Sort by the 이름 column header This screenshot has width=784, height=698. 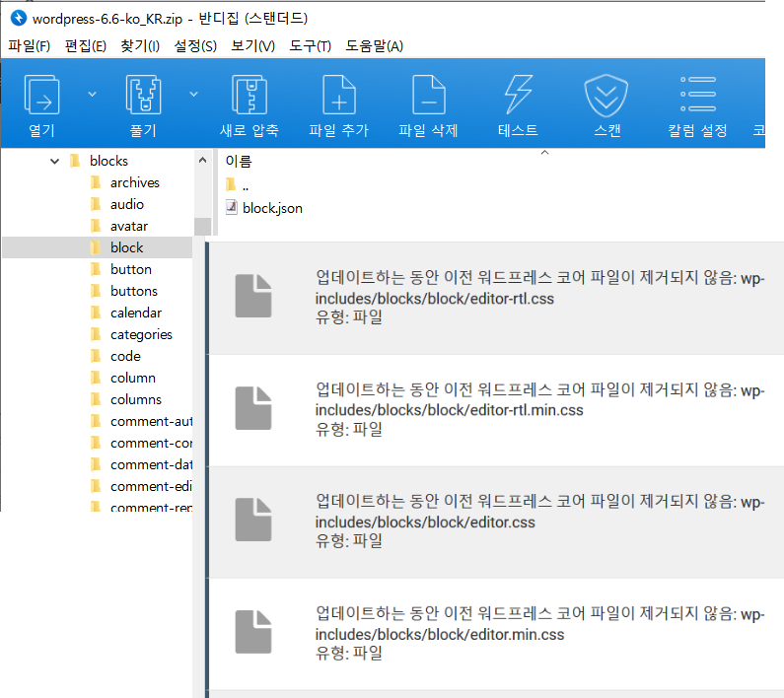(x=239, y=161)
